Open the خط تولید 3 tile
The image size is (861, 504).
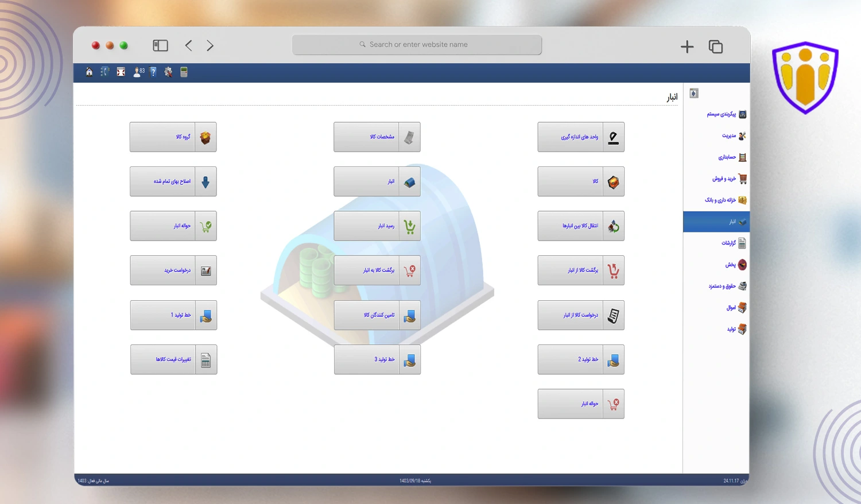(377, 359)
